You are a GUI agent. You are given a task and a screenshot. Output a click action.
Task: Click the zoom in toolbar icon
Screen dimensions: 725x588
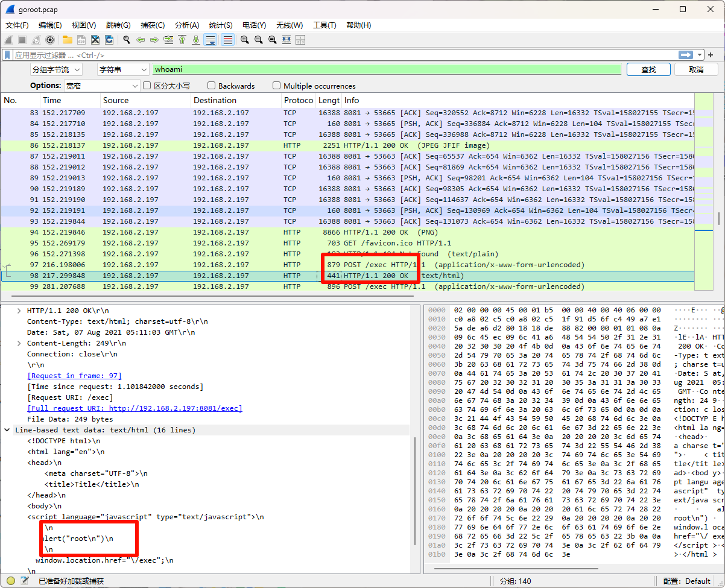coord(244,40)
